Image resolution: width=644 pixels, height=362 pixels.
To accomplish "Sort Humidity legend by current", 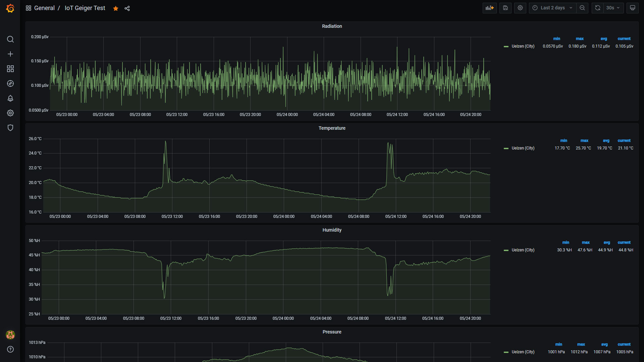I will (x=624, y=243).
